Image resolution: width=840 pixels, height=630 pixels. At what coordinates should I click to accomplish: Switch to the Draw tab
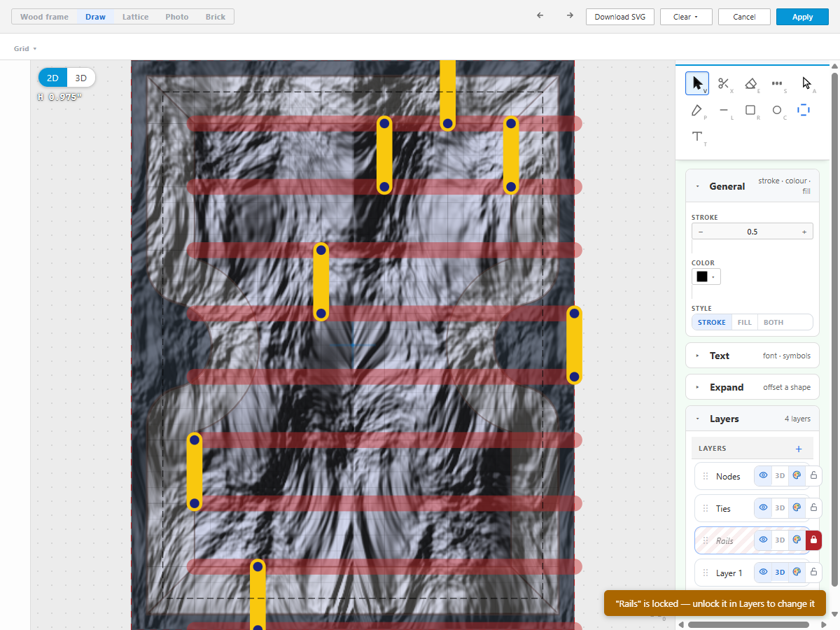[x=95, y=17]
